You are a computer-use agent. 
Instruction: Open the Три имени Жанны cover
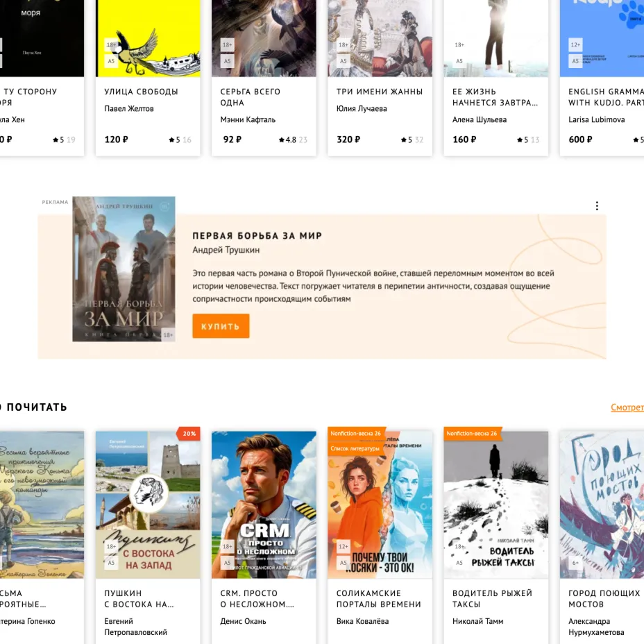[380, 38]
